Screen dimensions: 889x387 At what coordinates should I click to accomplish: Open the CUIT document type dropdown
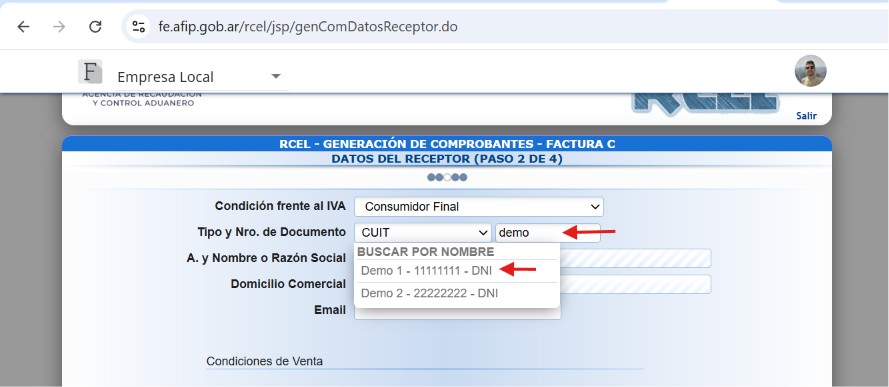point(423,232)
